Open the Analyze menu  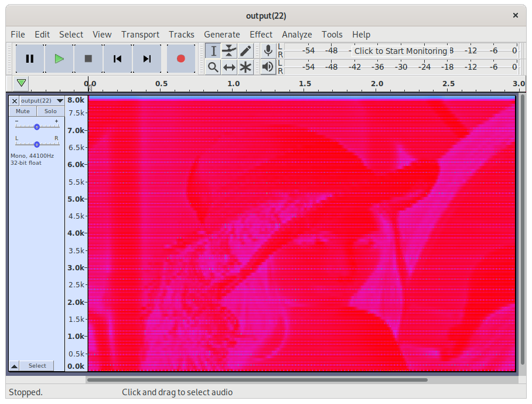297,35
